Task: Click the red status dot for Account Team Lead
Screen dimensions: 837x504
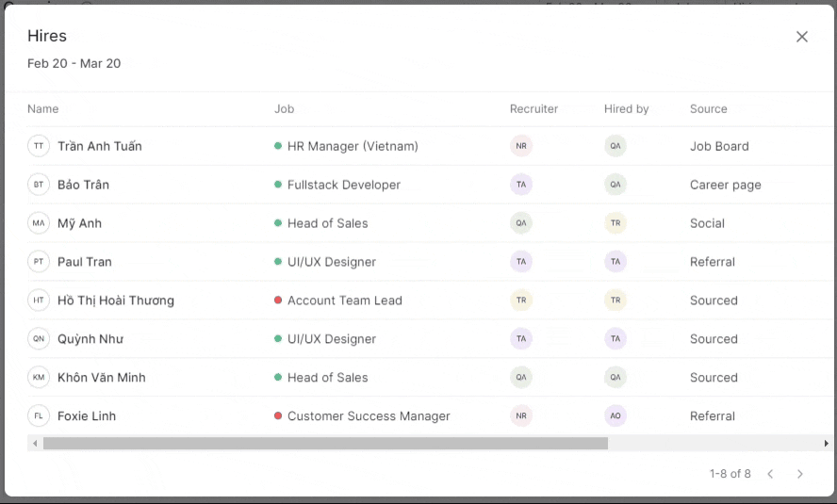Action: pyautogui.click(x=278, y=301)
